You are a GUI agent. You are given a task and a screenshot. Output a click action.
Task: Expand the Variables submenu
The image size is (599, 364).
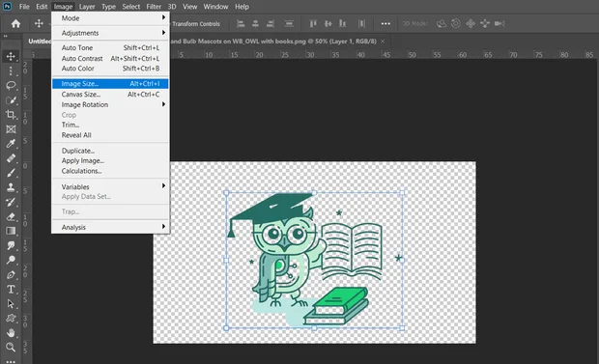110,186
